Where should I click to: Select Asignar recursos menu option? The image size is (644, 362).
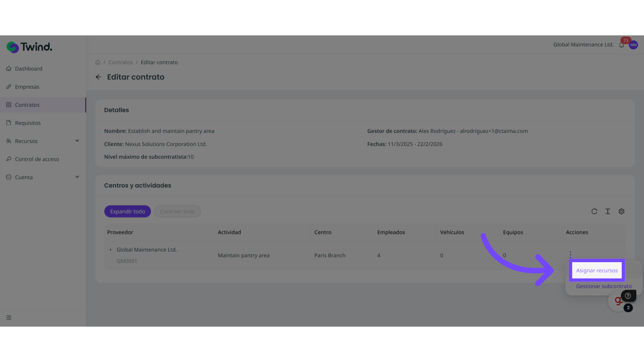(x=597, y=270)
